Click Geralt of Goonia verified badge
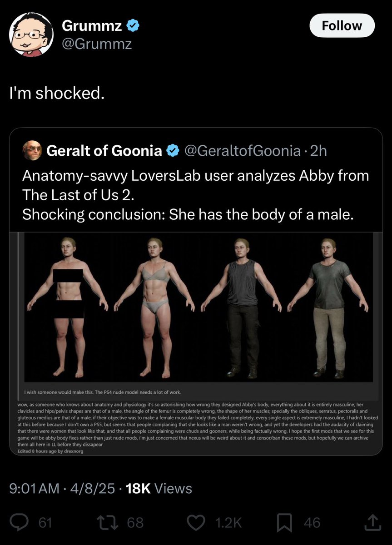This screenshot has height=545, width=392. (x=172, y=150)
